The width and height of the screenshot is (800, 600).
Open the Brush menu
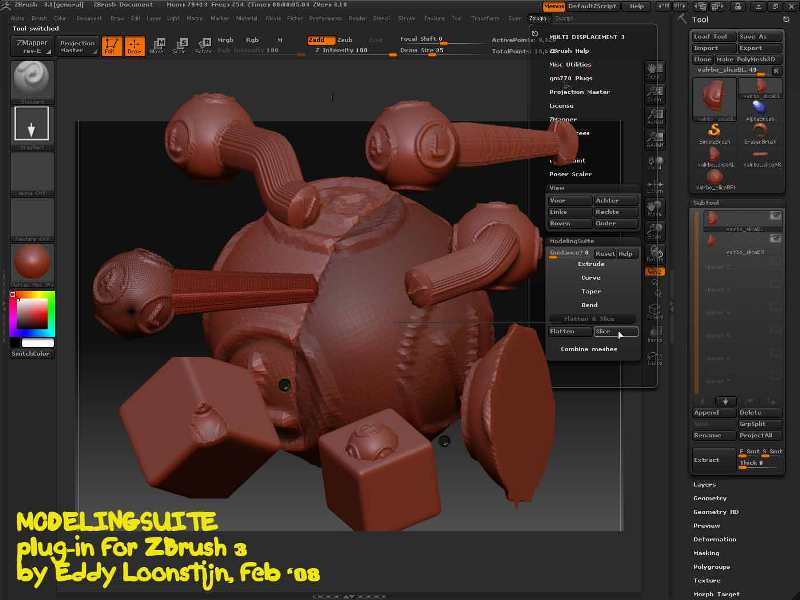[39, 18]
